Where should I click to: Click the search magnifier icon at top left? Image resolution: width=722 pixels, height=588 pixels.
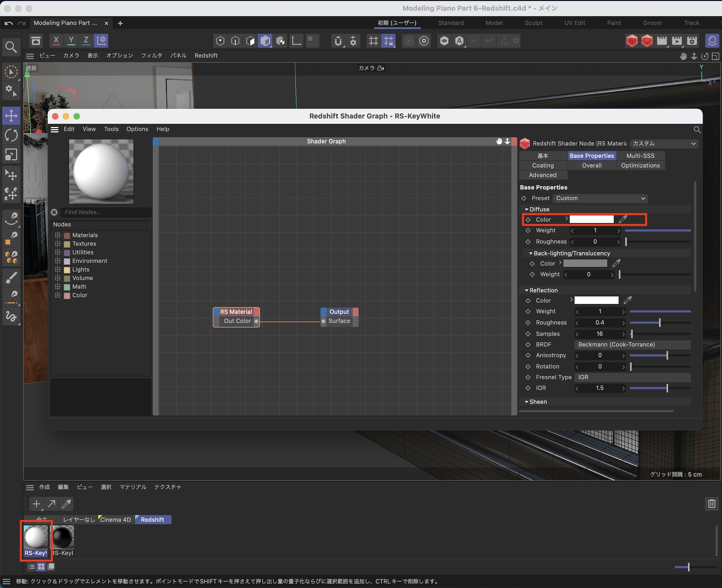(x=11, y=47)
